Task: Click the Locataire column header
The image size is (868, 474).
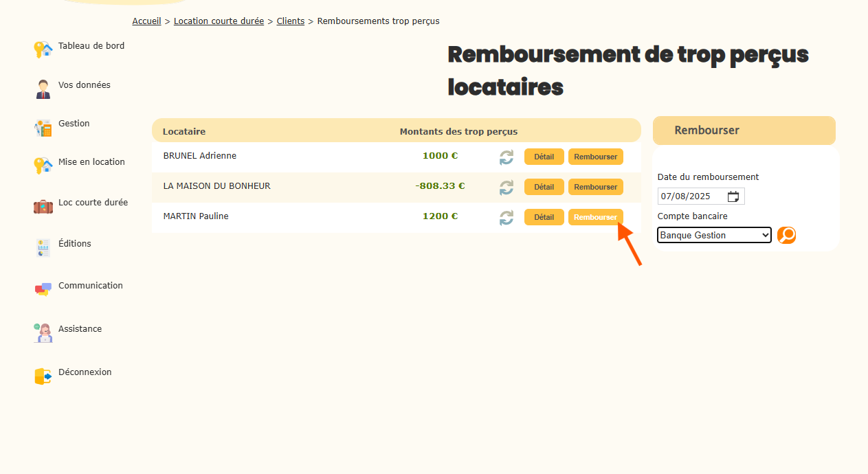Action: [x=184, y=132]
